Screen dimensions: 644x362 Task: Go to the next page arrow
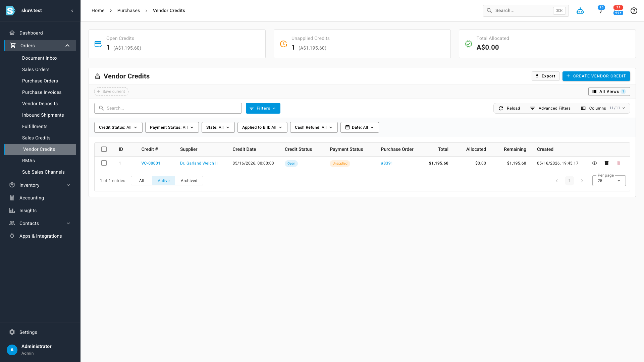[x=582, y=181]
